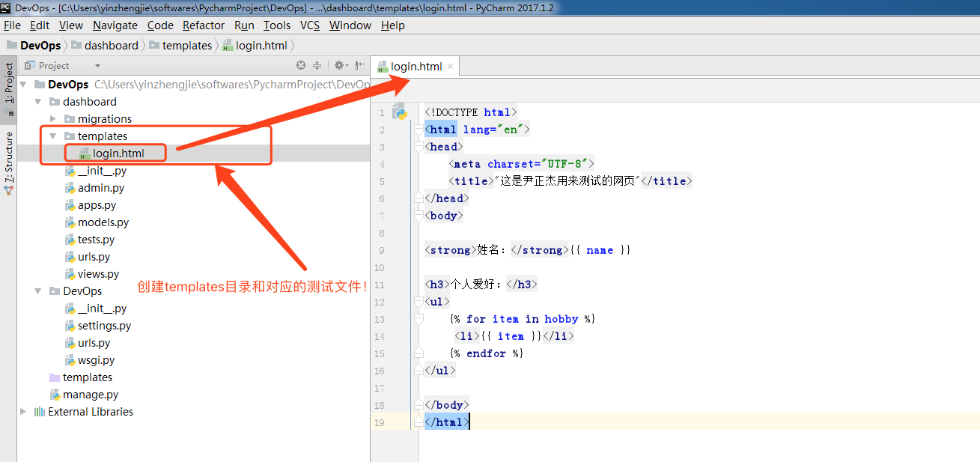Open the VCS menu
The width and height of the screenshot is (980, 462).
tap(310, 25)
